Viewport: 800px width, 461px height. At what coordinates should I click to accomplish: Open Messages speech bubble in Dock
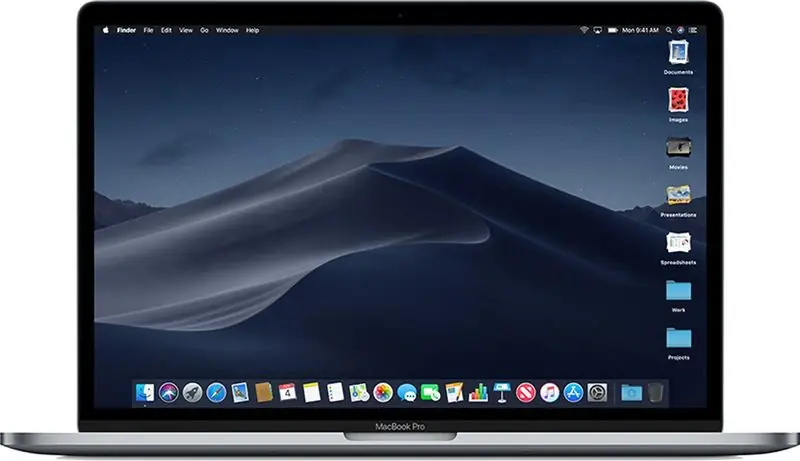pos(407,393)
